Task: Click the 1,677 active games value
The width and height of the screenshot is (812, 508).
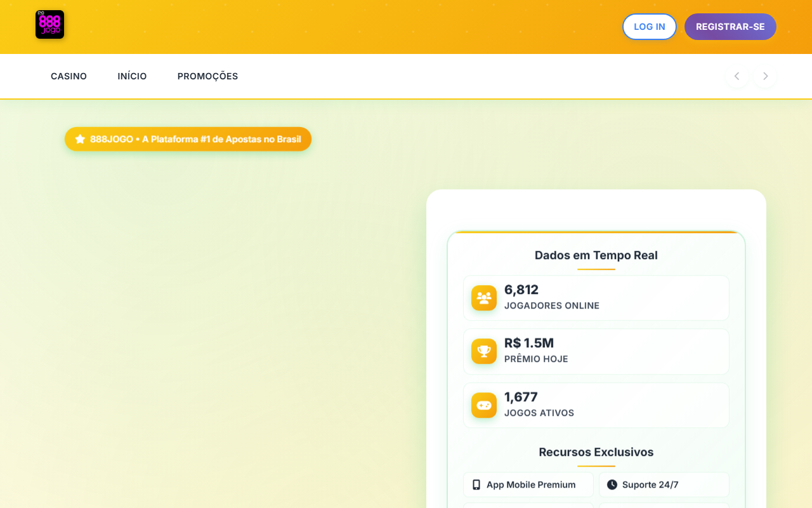Action: coord(521,397)
